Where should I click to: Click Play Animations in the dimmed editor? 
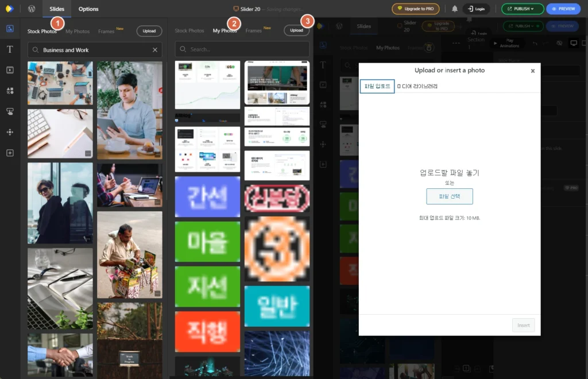coord(506,43)
